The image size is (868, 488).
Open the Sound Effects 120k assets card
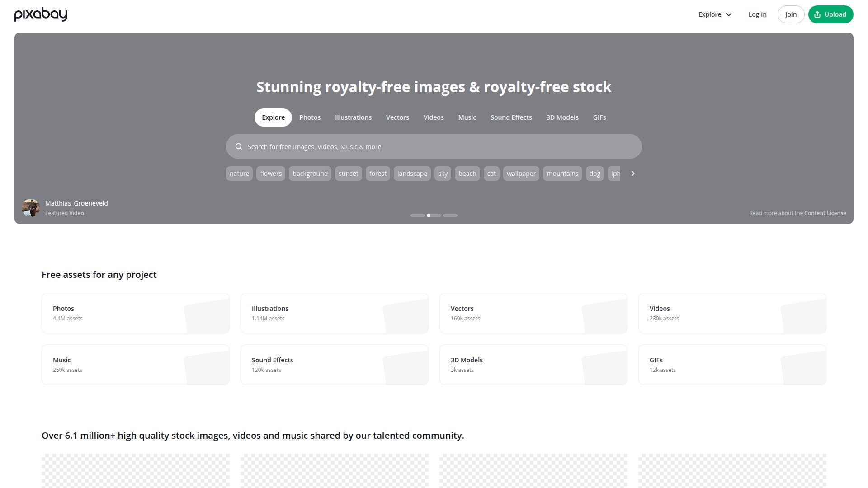(x=335, y=365)
